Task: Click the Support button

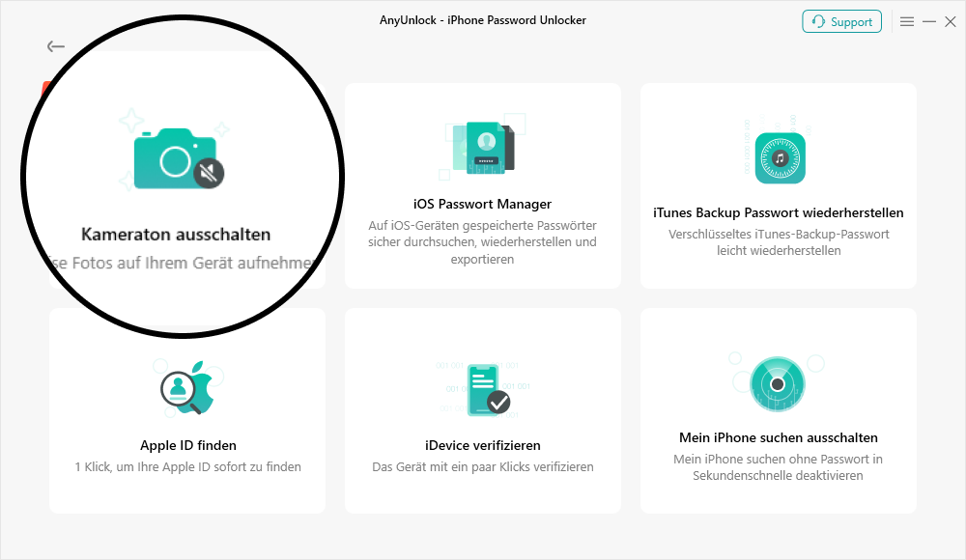Action: [841, 21]
